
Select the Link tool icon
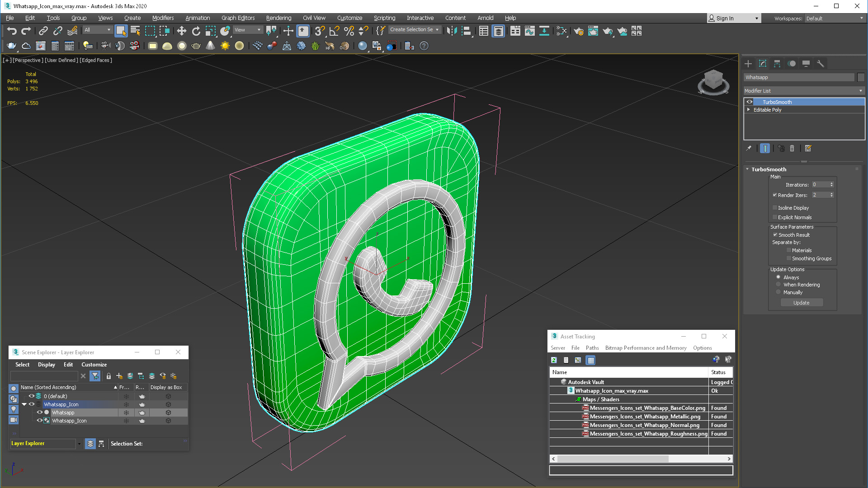coord(43,31)
